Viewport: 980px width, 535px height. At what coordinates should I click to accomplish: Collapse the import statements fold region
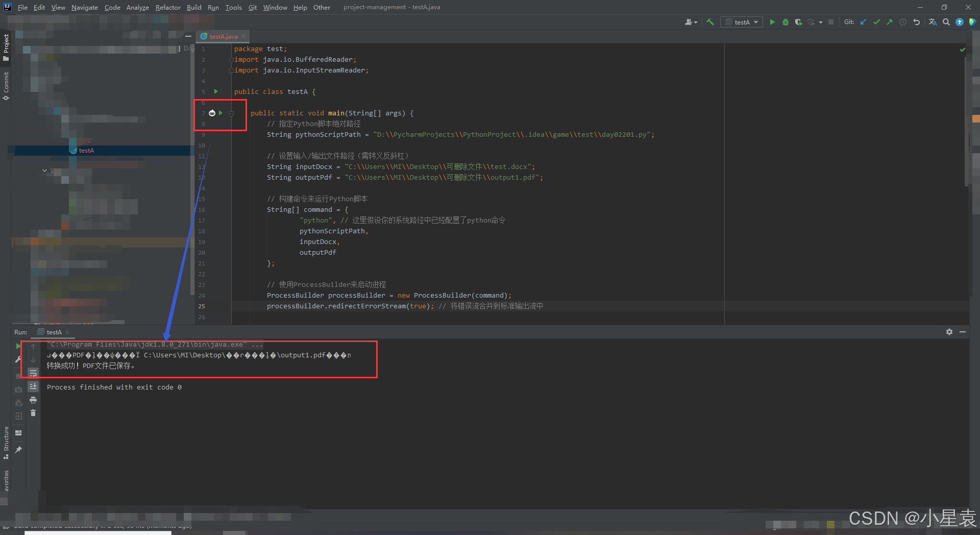(231, 60)
